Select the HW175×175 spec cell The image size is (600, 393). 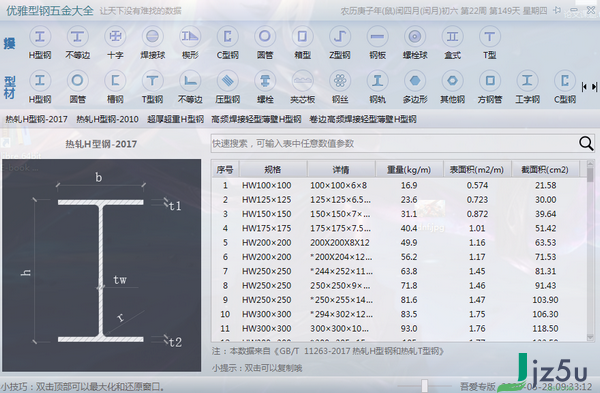[267, 228]
